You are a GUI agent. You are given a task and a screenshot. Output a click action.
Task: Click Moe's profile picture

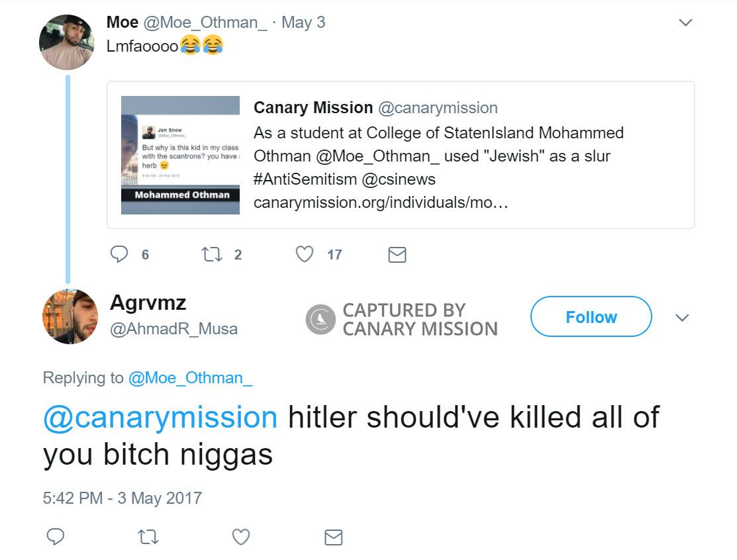(x=66, y=42)
